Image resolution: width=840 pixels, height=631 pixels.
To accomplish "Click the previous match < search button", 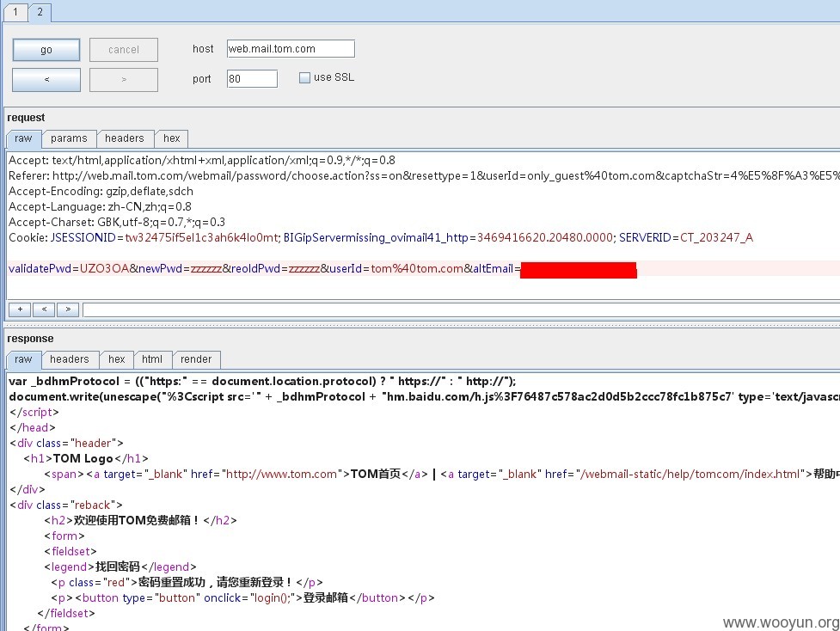I will coord(44,309).
